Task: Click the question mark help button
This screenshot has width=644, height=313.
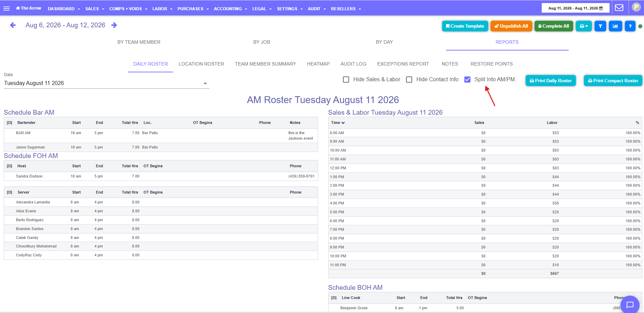Action: click(630, 26)
